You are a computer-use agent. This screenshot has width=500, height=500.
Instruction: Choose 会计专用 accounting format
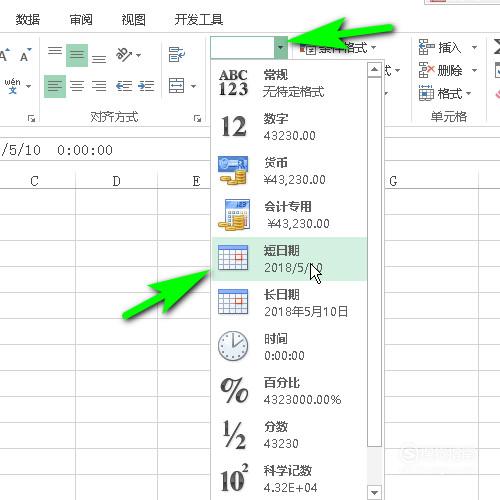pyautogui.click(x=289, y=215)
